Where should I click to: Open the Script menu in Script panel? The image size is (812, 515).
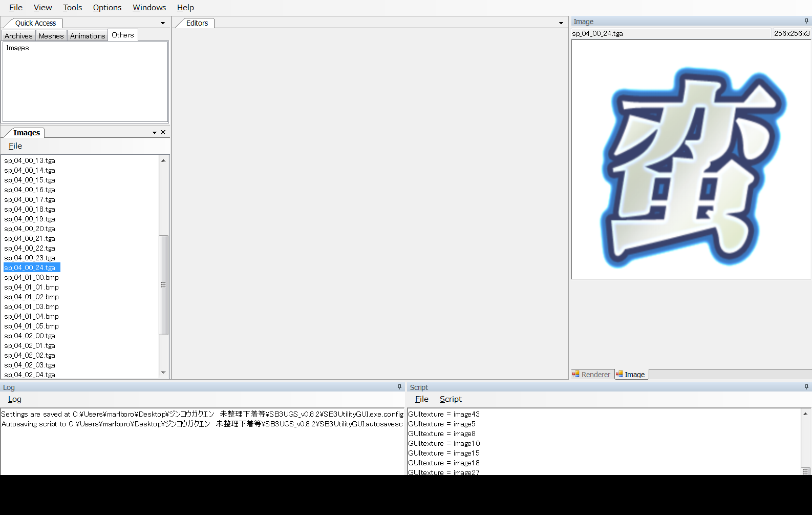click(x=451, y=399)
